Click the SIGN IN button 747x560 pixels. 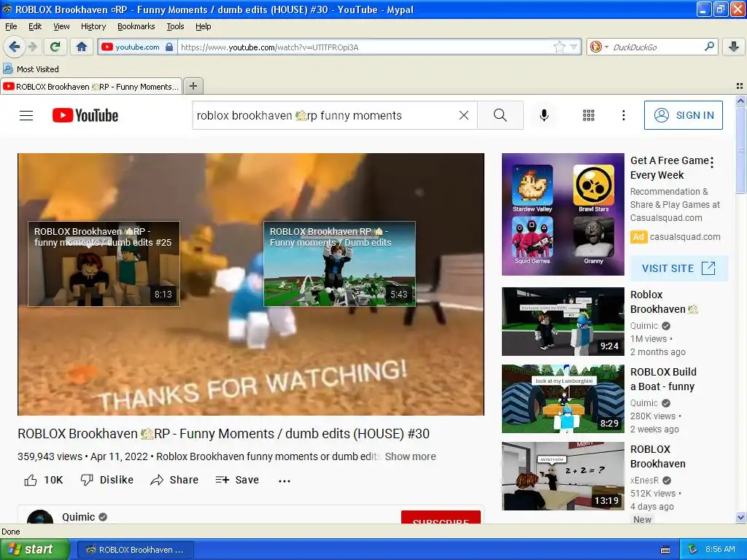point(683,115)
